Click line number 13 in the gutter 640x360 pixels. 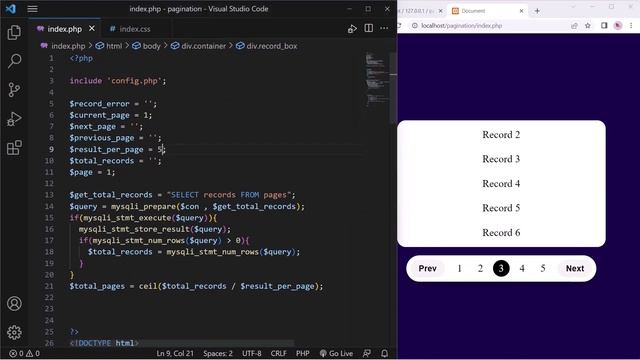49,195
